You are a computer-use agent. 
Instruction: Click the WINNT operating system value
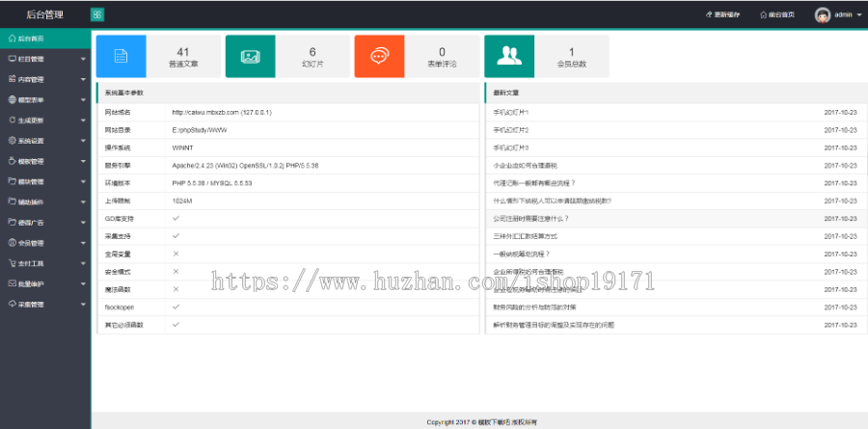pos(182,147)
